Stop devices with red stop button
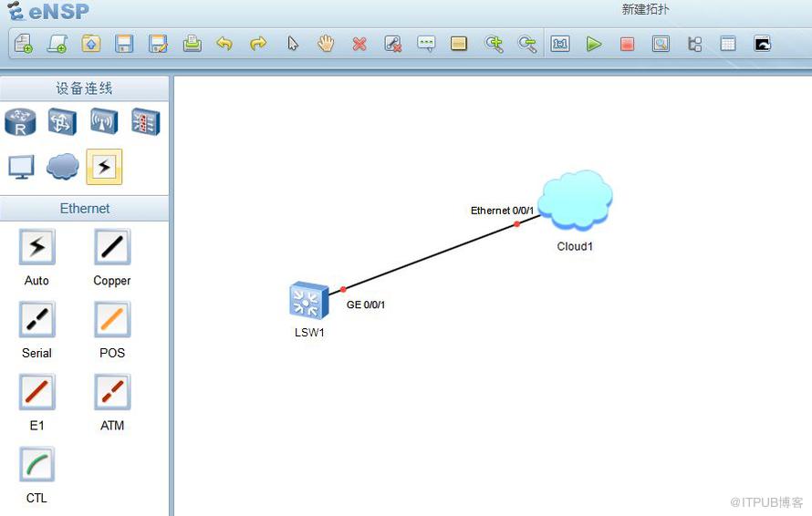The image size is (812, 516). click(627, 44)
